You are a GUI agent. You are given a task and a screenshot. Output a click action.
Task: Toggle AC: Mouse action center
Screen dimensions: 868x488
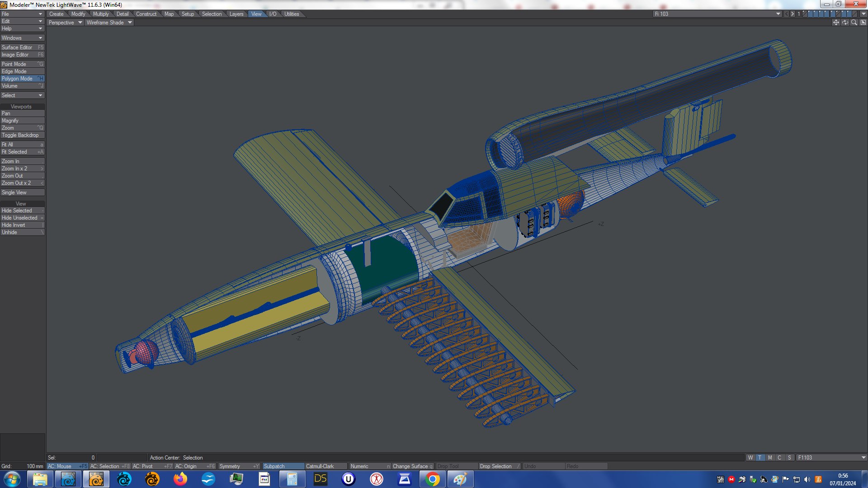pos(67,466)
